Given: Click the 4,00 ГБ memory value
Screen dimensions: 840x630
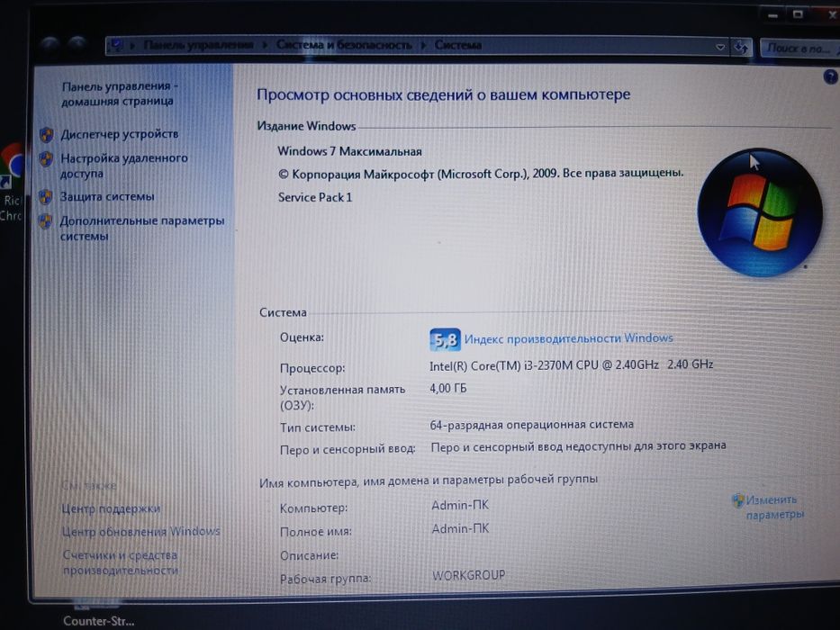Looking at the screenshot, I should coord(447,389).
